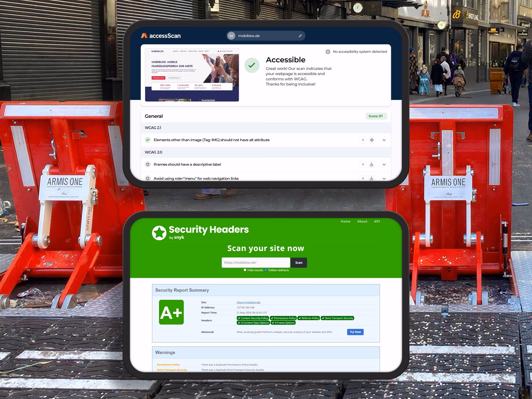Click the A+ grade badge
Image resolution: width=532 pixels, height=399 pixels.
pos(171,312)
